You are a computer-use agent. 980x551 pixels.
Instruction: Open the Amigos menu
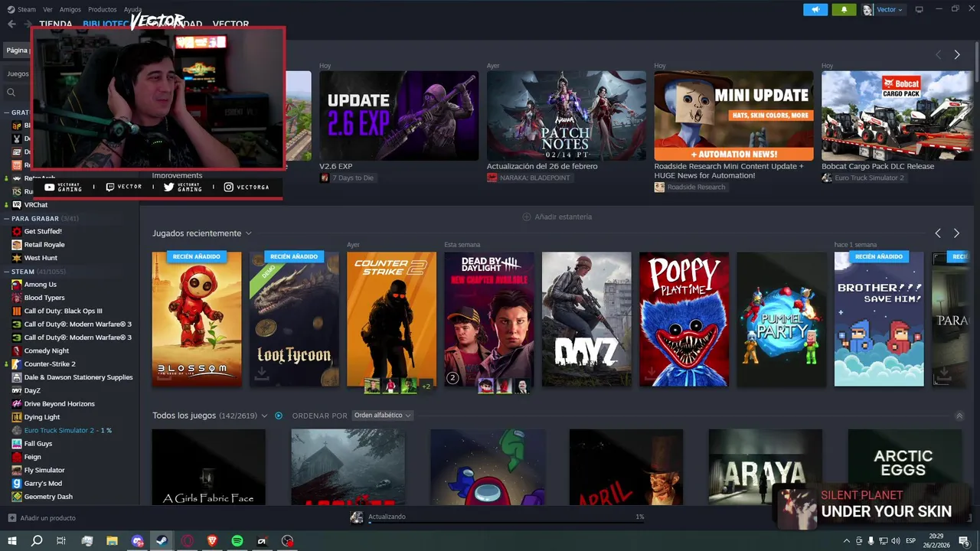pyautogui.click(x=70, y=9)
